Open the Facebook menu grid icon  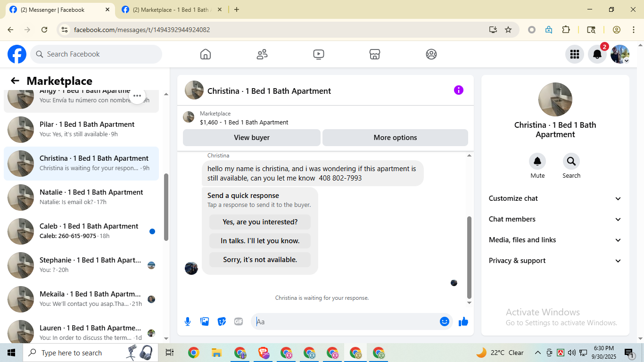[574, 54]
